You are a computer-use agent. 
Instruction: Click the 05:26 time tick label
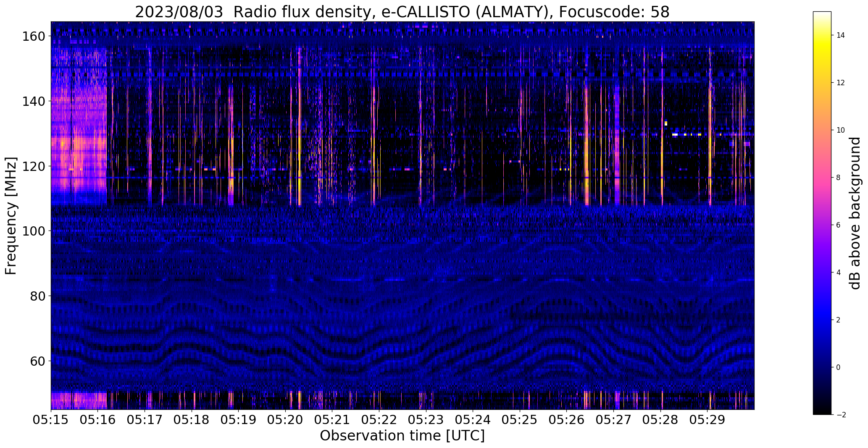(x=567, y=420)
